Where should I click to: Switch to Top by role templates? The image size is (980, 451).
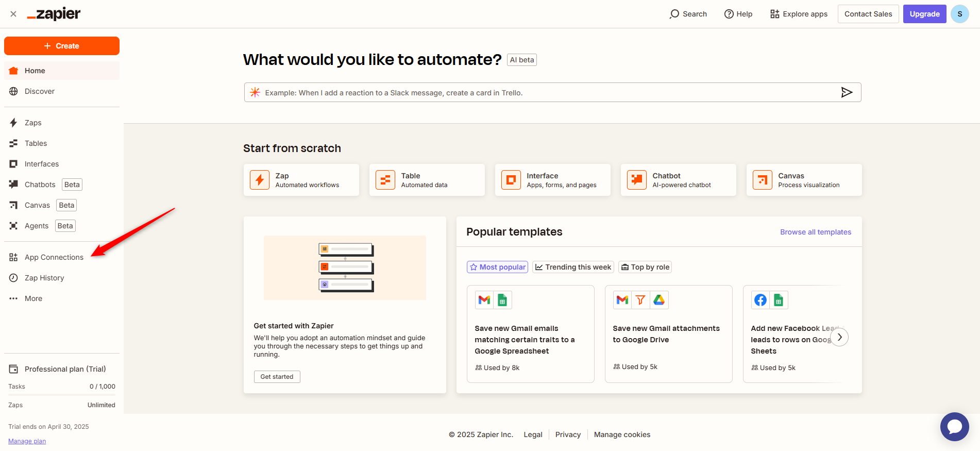point(645,267)
